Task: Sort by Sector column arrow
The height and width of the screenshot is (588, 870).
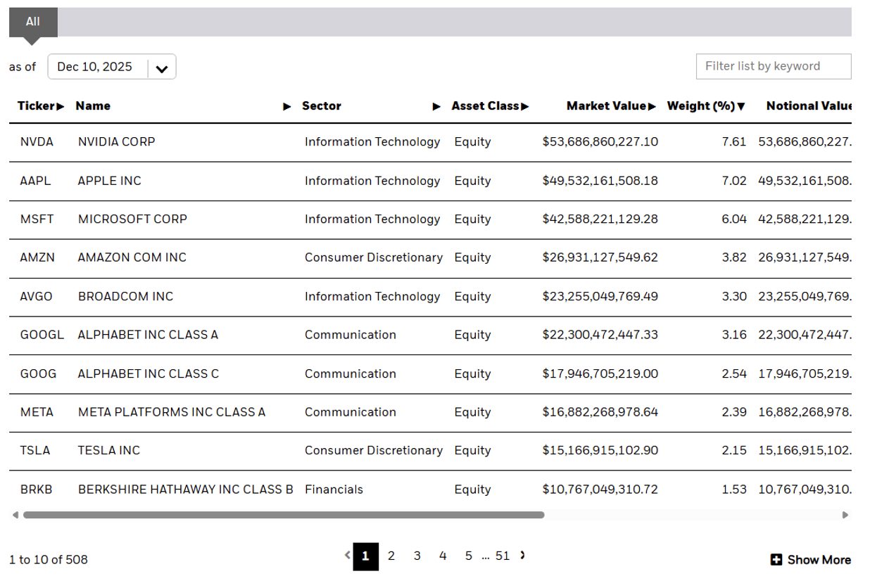Action: 436,107
